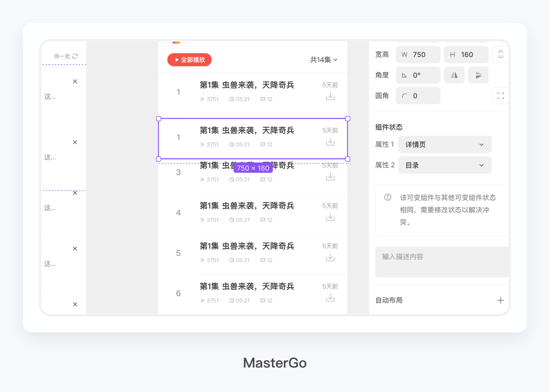Viewport: 550px width, 392px height.
Task: Click the 全部播放 play all button
Action: point(189,60)
